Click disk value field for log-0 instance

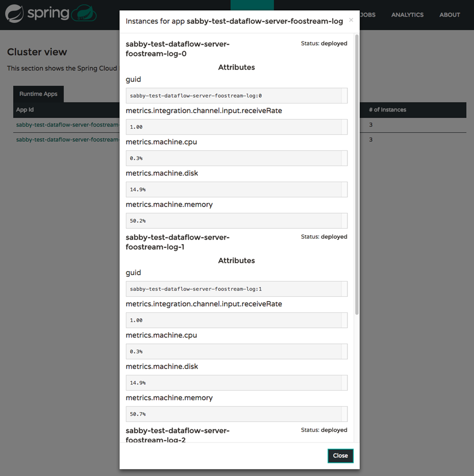[236, 189]
